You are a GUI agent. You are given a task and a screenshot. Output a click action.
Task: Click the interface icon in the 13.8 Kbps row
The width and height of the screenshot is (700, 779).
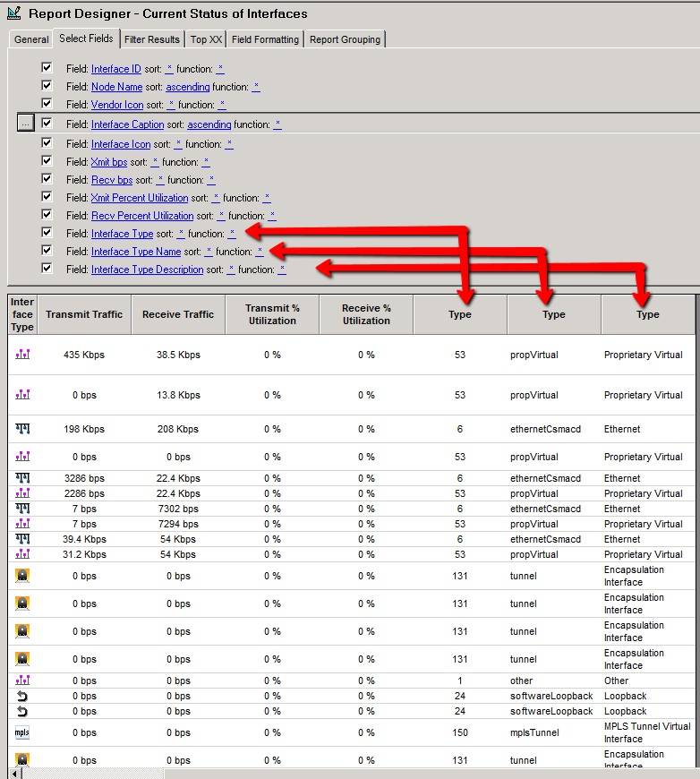pos(22,395)
